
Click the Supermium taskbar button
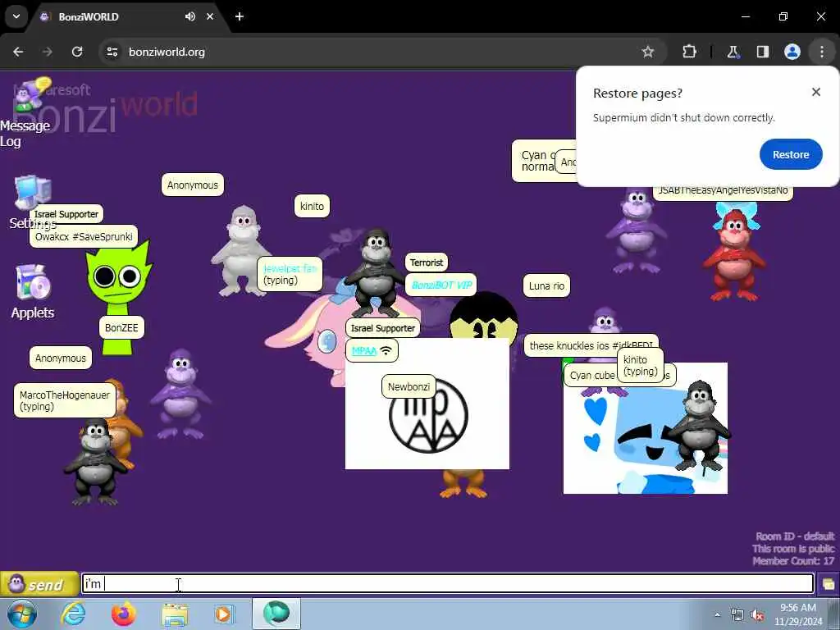[276, 614]
